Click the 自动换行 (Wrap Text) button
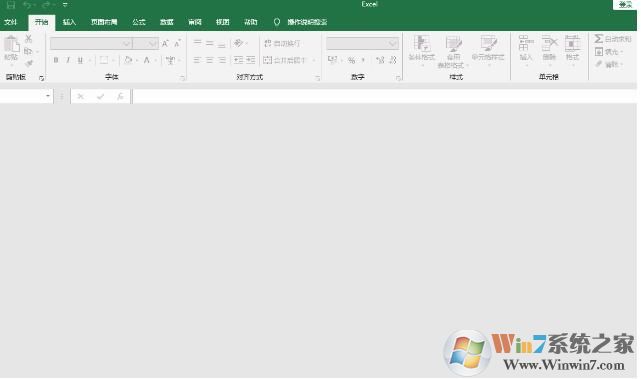641x379 pixels. coord(282,43)
